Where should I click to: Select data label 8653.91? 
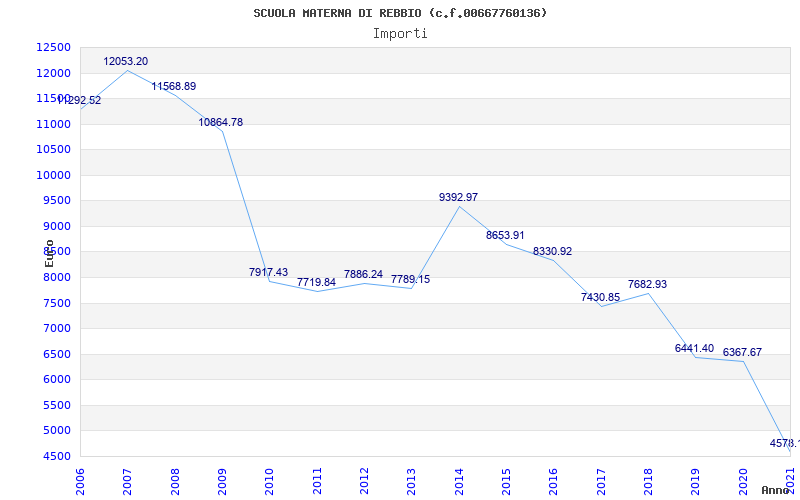coord(505,236)
